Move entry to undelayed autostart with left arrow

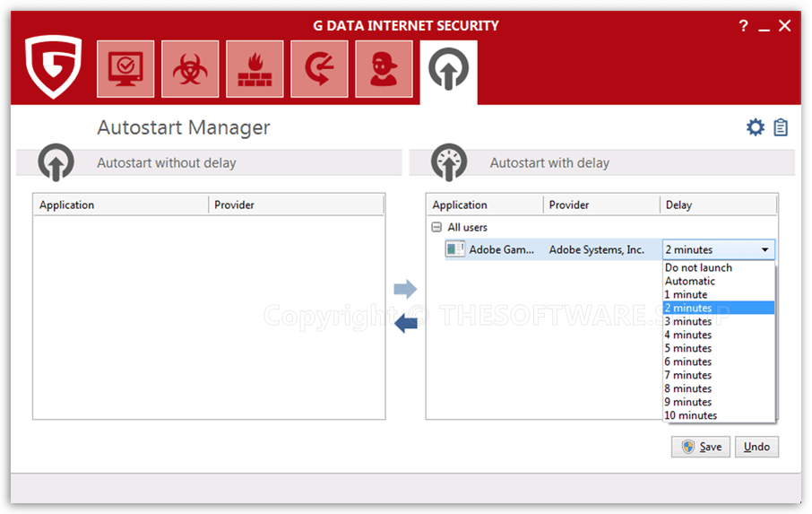pyautogui.click(x=405, y=325)
